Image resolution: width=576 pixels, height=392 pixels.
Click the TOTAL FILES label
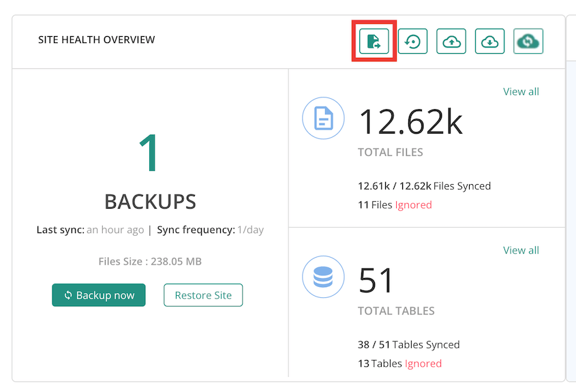pos(391,153)
